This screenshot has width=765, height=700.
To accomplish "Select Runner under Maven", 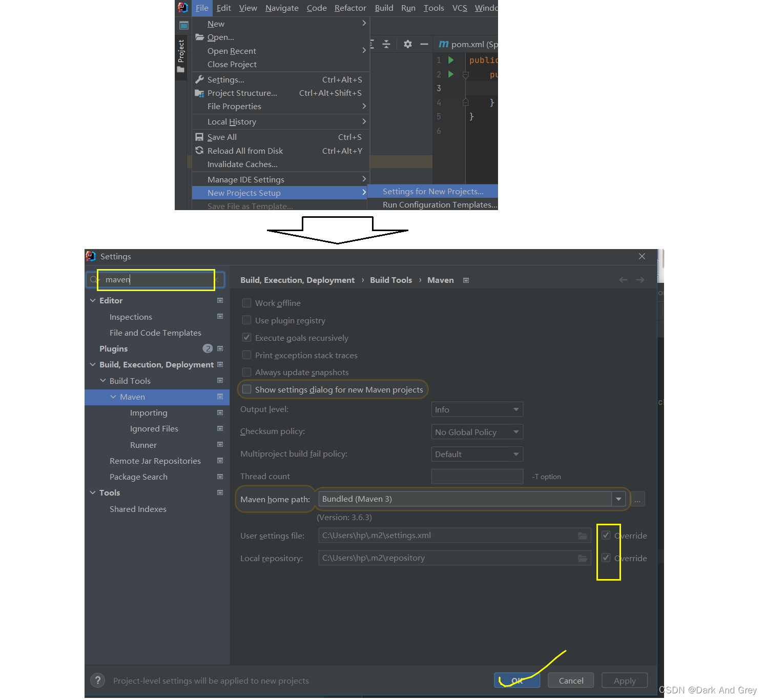I will click(143, 445).
